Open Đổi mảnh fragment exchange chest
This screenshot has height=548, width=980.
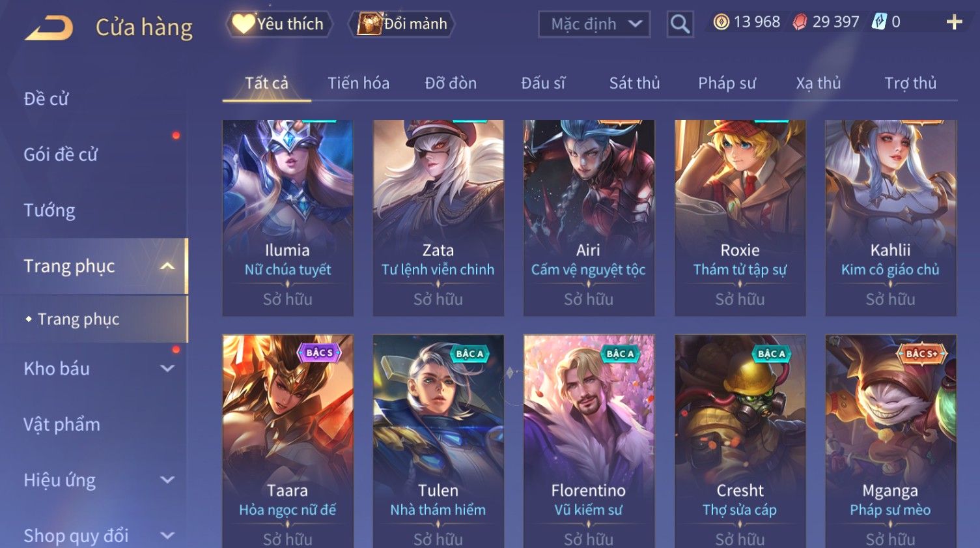[x=402, y=24]
